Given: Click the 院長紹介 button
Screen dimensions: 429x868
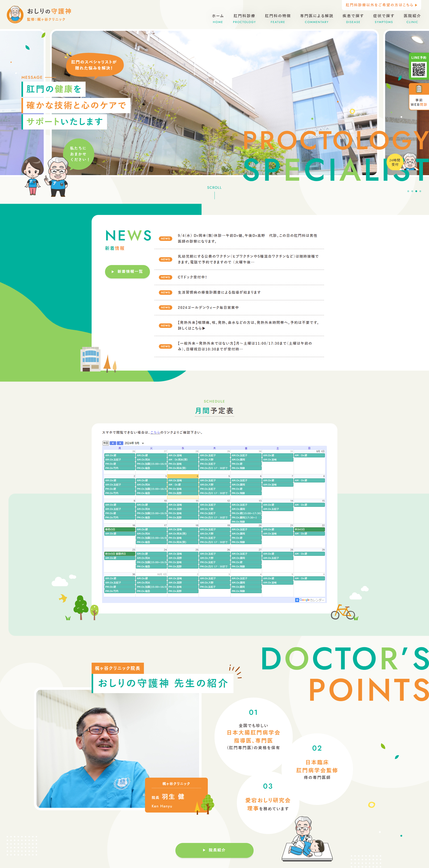Looking at the screenshot, I should pos(214,850).
